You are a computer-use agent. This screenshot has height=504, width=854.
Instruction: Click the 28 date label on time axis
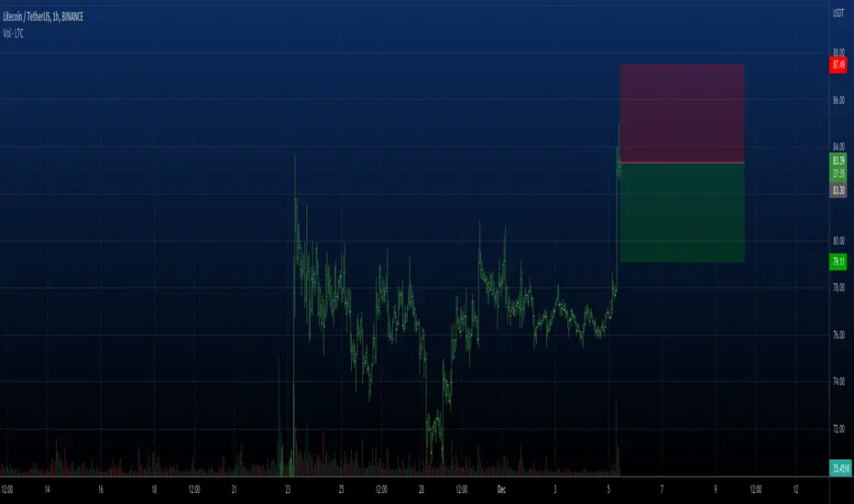[x=421, y=489]
